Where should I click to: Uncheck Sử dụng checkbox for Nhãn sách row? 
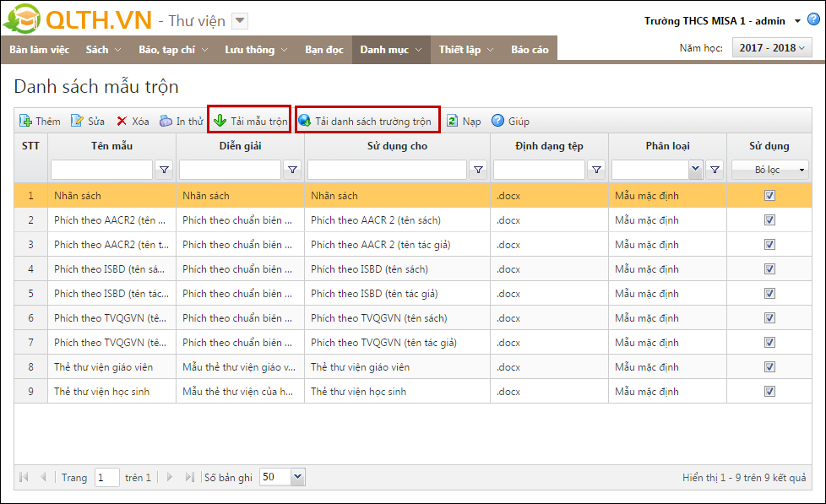[x=769, y=196]
